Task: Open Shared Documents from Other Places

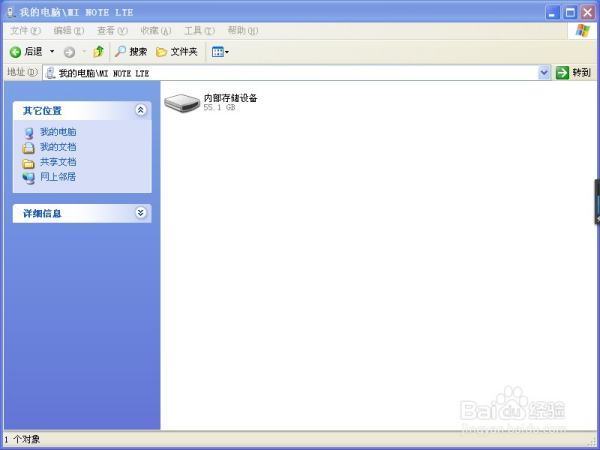Action: click(x=58, y=162)
